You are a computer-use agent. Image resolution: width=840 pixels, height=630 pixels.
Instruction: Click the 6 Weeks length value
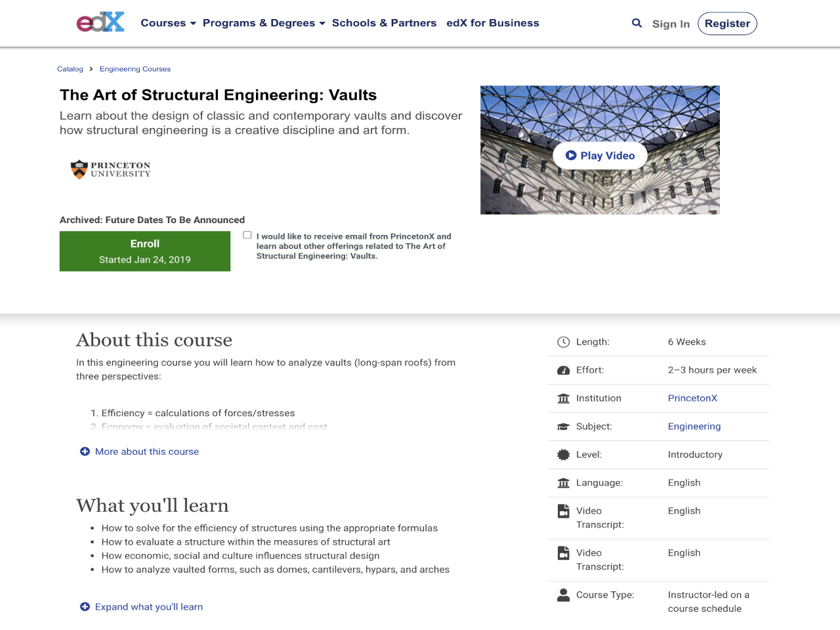click(x=687, y=342)
